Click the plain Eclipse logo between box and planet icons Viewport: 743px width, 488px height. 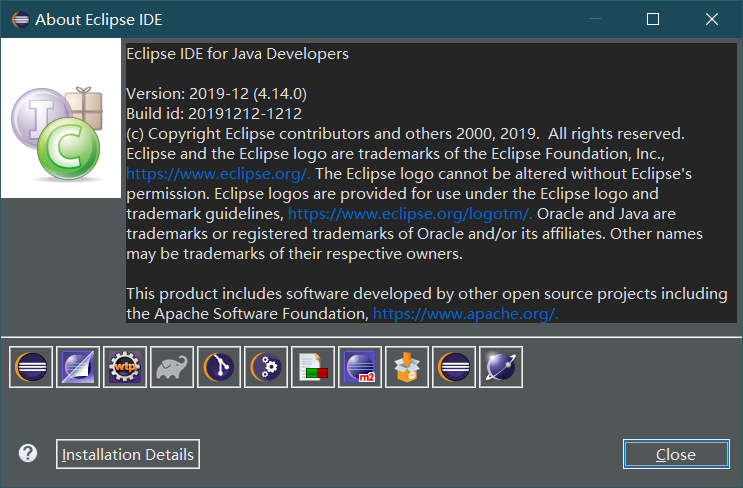(x=454, y=367)
